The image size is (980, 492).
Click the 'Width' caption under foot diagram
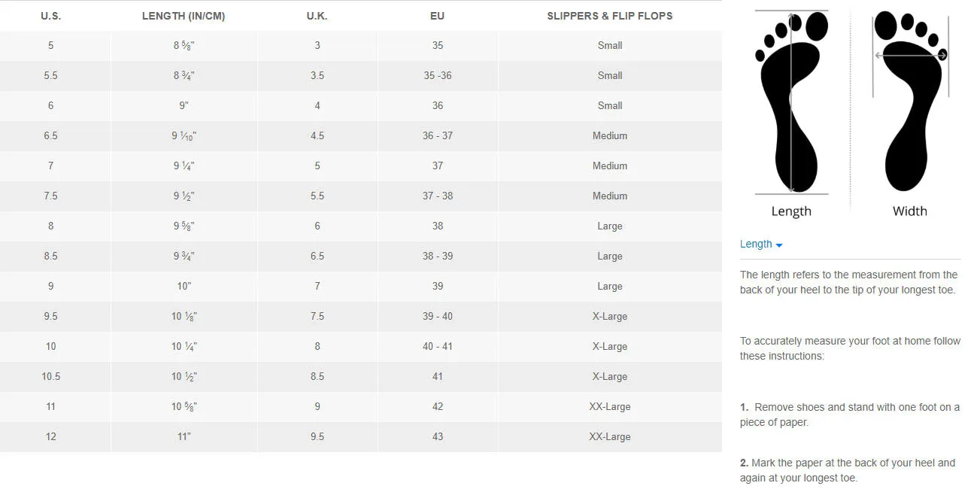coord(910,211)
